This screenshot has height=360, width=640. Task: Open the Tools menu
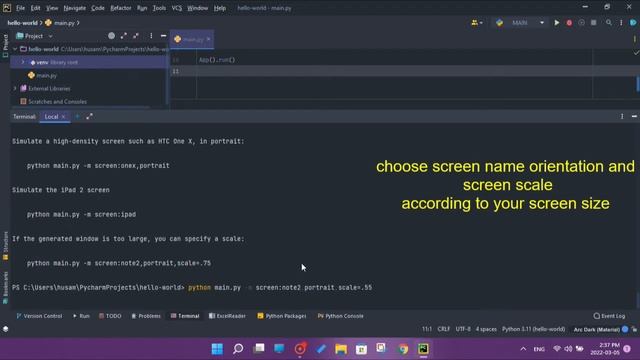pyautogui.click(x=159, y=8)
